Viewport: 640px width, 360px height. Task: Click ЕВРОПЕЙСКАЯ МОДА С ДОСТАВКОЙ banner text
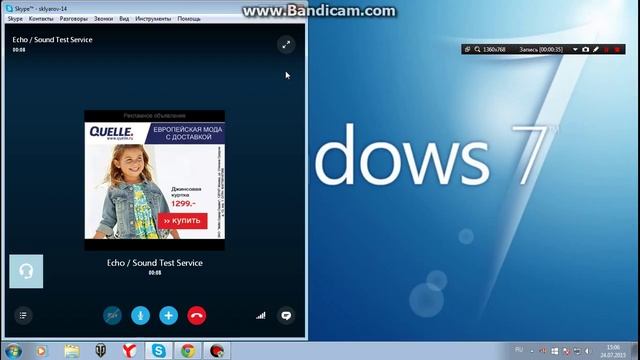188,133
